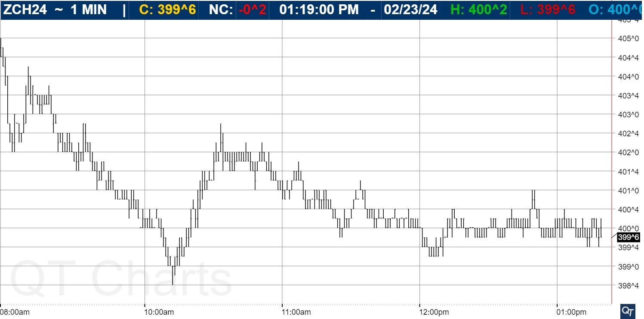The height and width of the screenshot is (319, 644).
Task: Click the red vertical current-time line
Action: [611, 162]
